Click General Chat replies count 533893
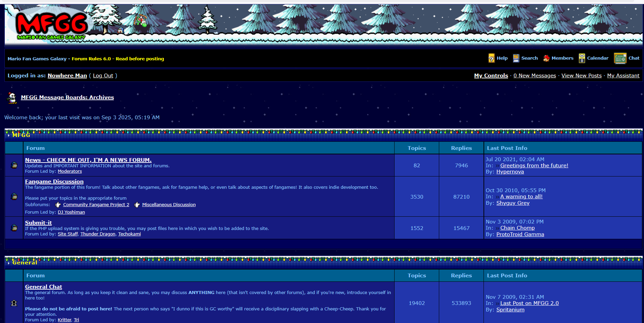 pyautogui.click(x=461, y=303)
